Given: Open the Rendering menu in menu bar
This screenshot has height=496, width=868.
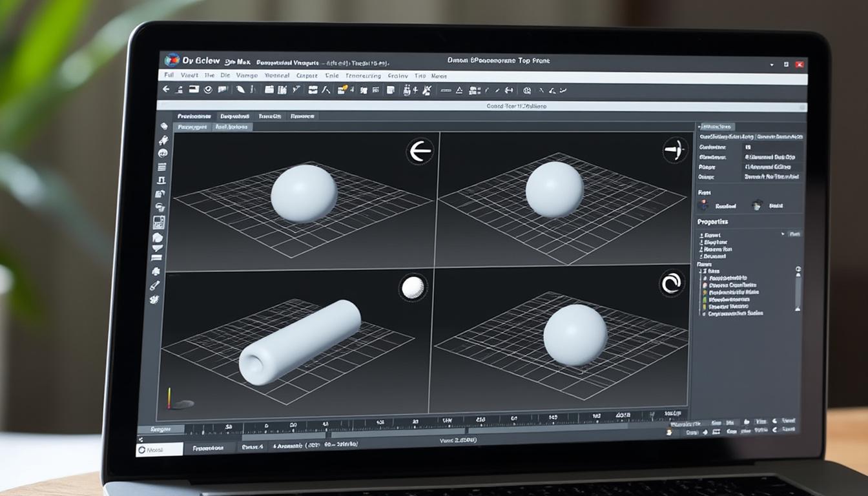Looking at the screenshot, I should click(x=363, y=76).
